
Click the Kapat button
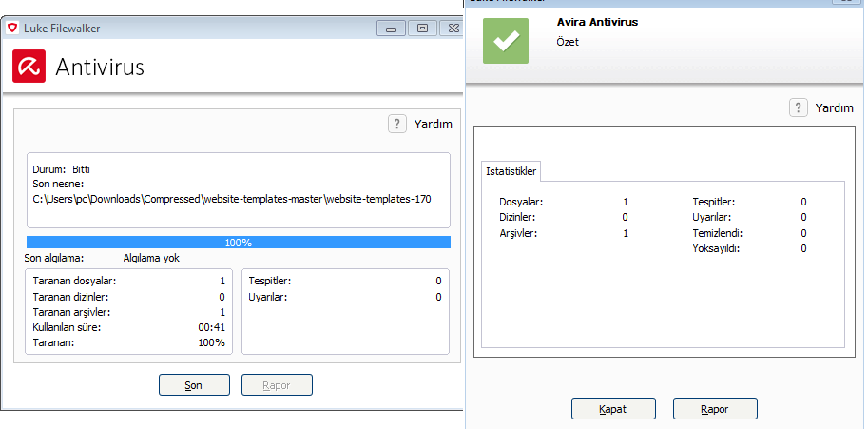tap(613, 409)
